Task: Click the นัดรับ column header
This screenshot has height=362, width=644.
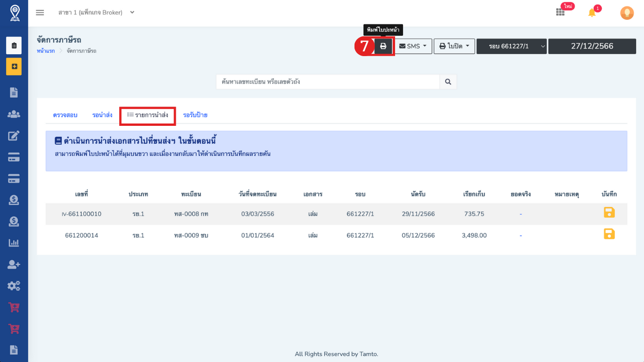Action: [x=418, y=194]
